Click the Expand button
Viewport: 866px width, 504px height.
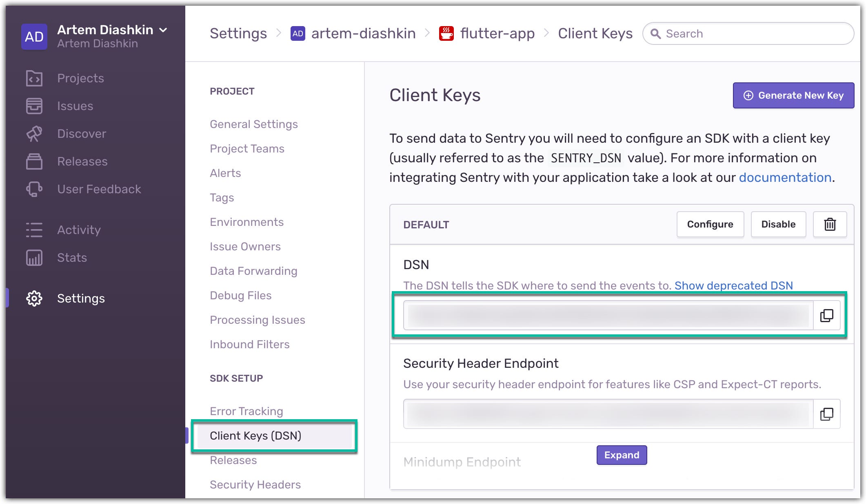click(622, 455)
